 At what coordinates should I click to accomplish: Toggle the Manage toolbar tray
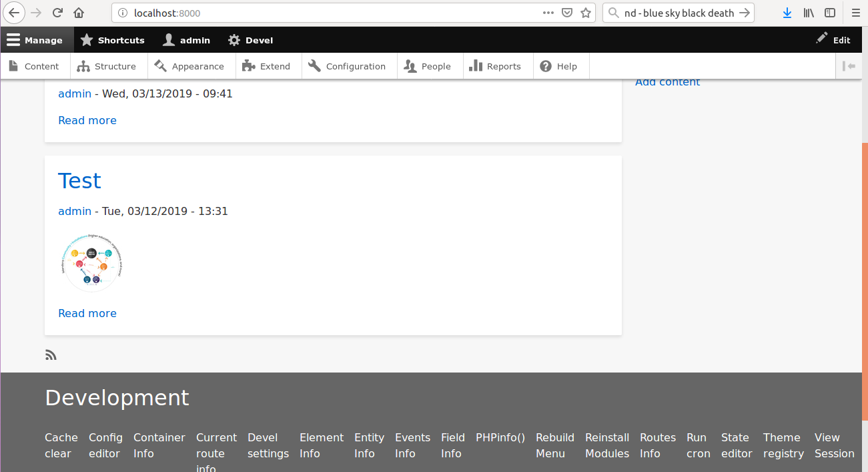point(35,40)
